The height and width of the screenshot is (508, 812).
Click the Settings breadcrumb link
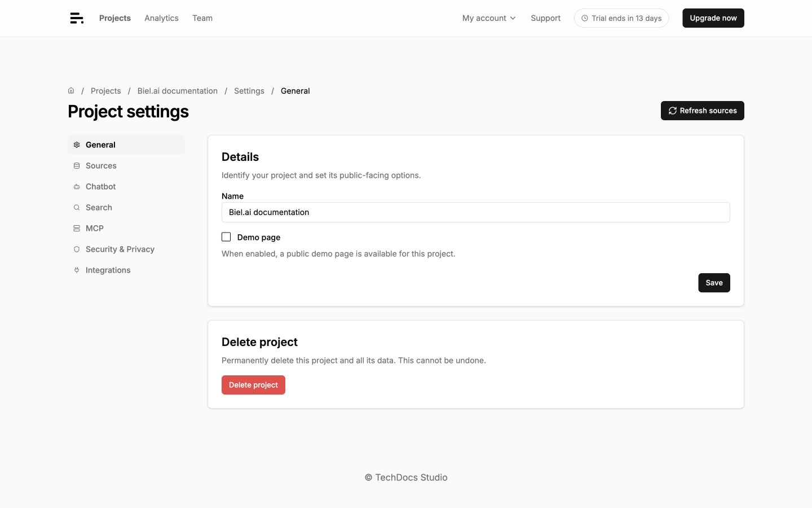point(249,91)
